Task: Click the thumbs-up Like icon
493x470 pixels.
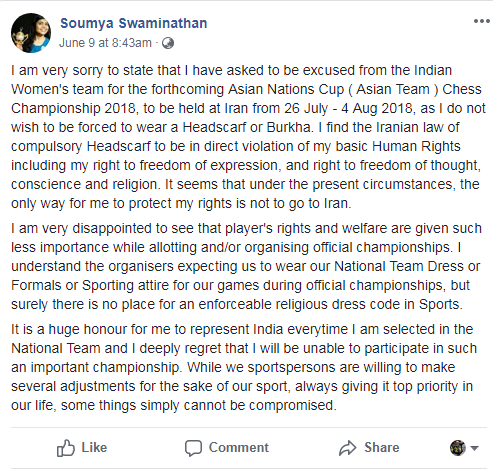Action: (65, 448)
